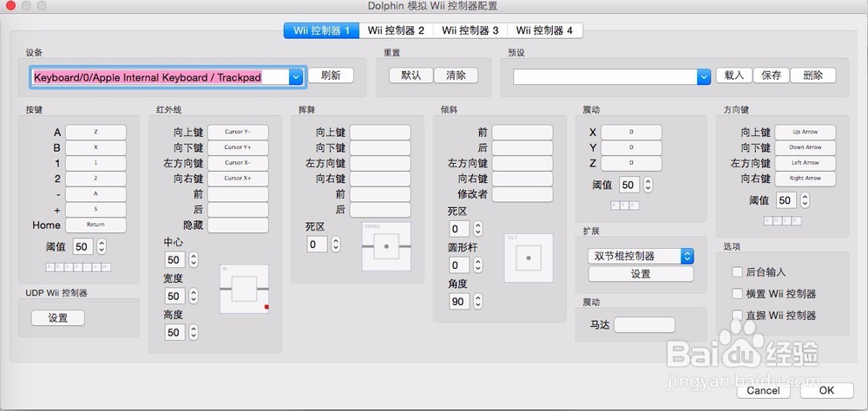Click the IR cursor preview box

point(244,289)
